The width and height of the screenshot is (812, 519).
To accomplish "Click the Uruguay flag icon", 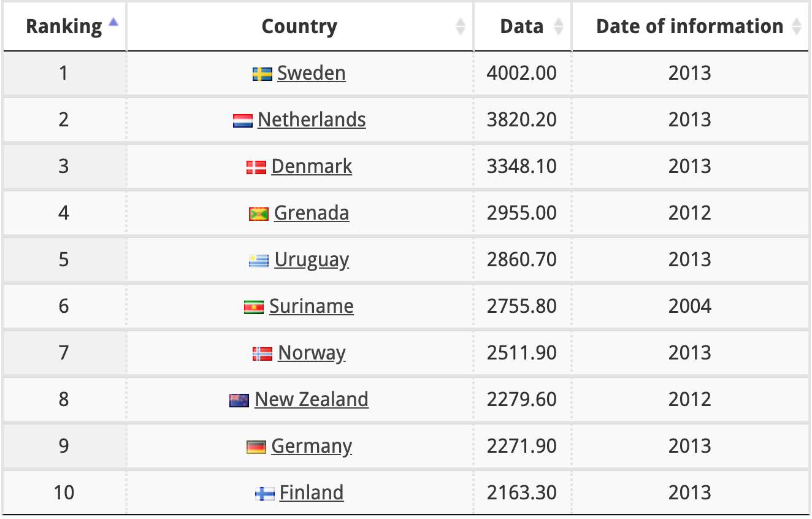I will click(x=259, y=261).
